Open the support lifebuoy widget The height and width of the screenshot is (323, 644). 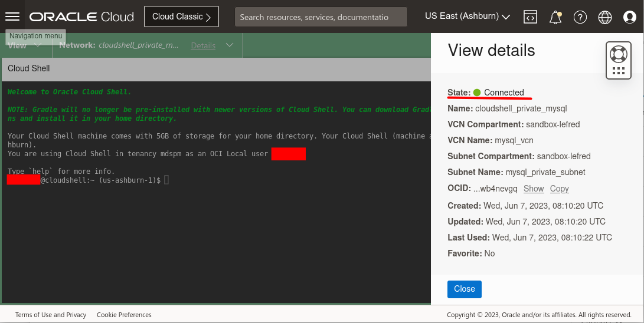(618, 60)
